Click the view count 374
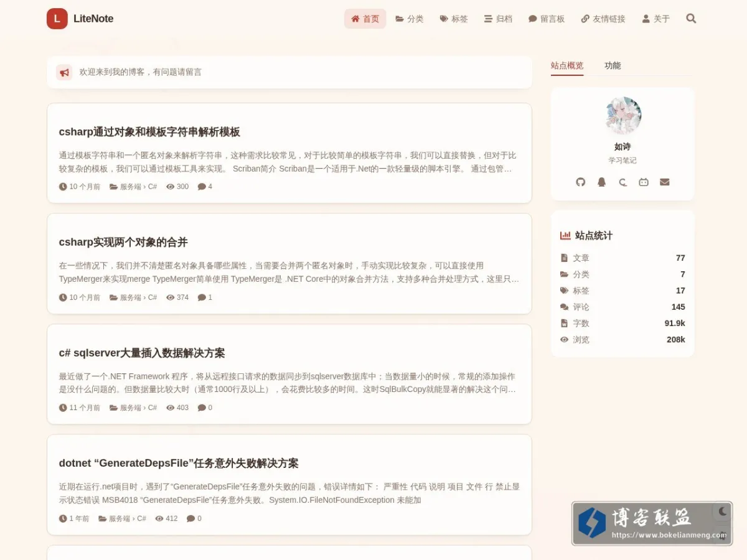Screen dimensions: 747x560 [x=177, y=297]
